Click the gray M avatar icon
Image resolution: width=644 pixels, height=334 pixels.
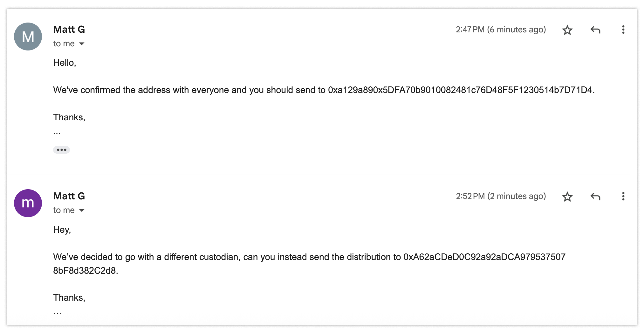coord(28,37)
